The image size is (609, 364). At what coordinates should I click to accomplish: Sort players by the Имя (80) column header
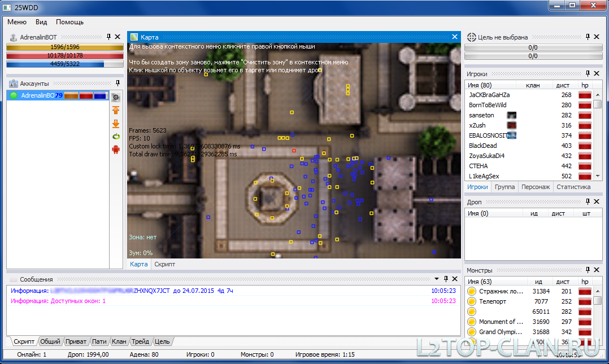coord(490,85)
